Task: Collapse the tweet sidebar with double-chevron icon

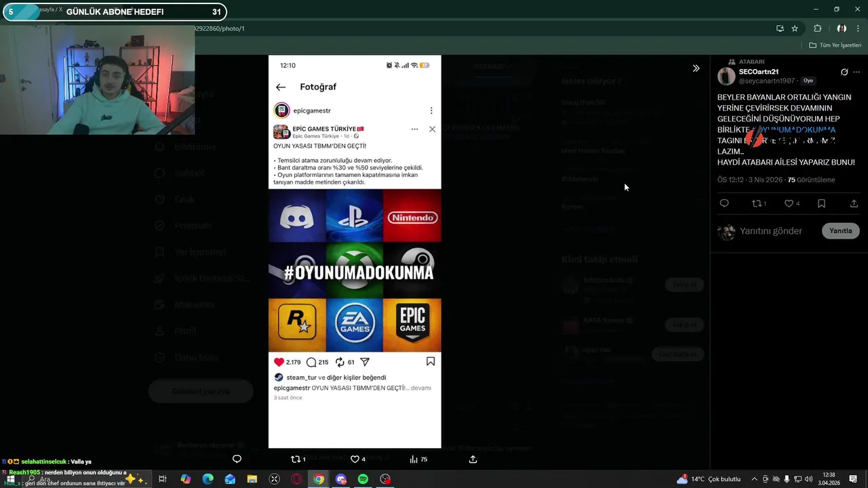Action: [696, 68]
